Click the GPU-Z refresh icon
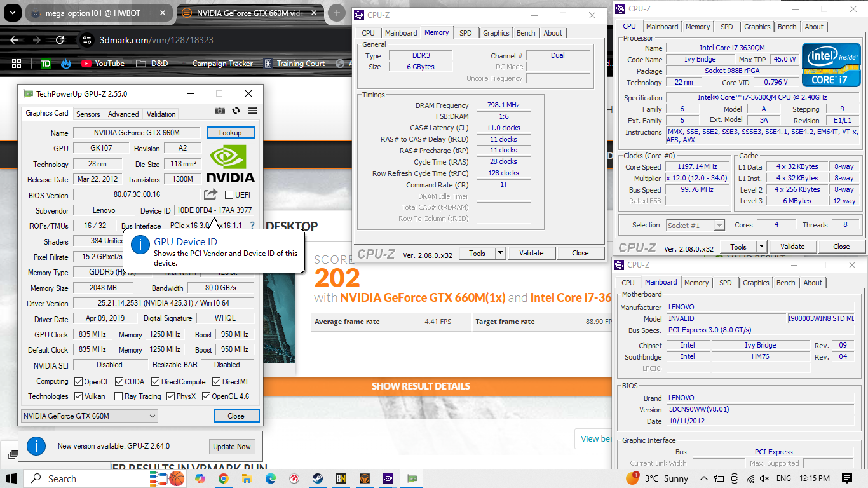 click(236, 111)
